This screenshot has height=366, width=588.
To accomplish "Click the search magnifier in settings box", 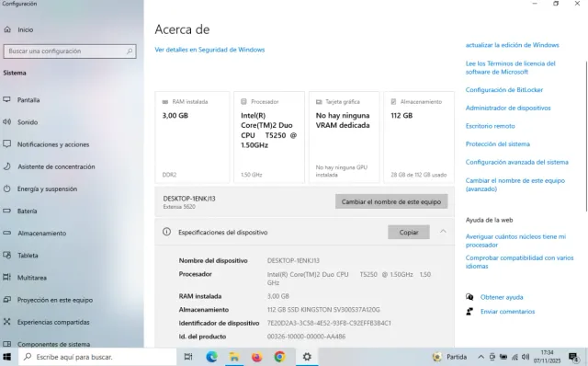I will [x=130, y=51].
